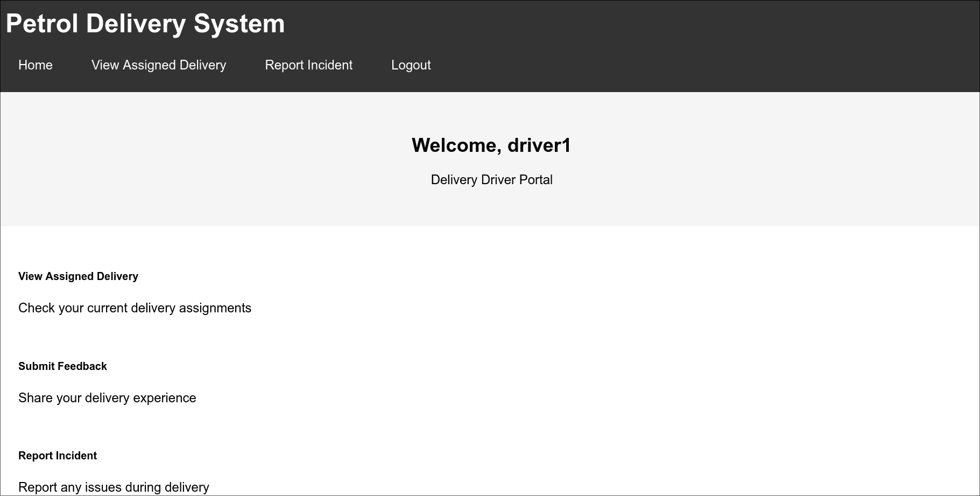Click Logout to sign out
The width and height of the screenshot is (980, 496).
[x=411, y=65]
